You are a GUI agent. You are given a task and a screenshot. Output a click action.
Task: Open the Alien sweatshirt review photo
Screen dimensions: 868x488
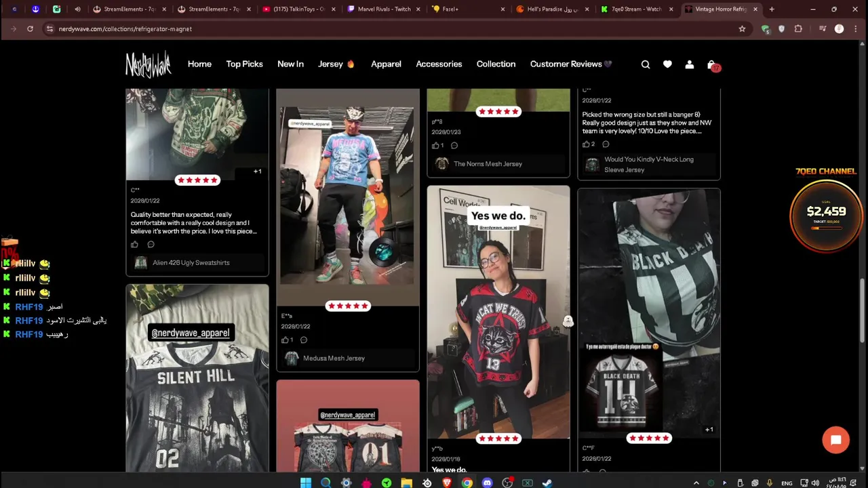tap(197, 134)
